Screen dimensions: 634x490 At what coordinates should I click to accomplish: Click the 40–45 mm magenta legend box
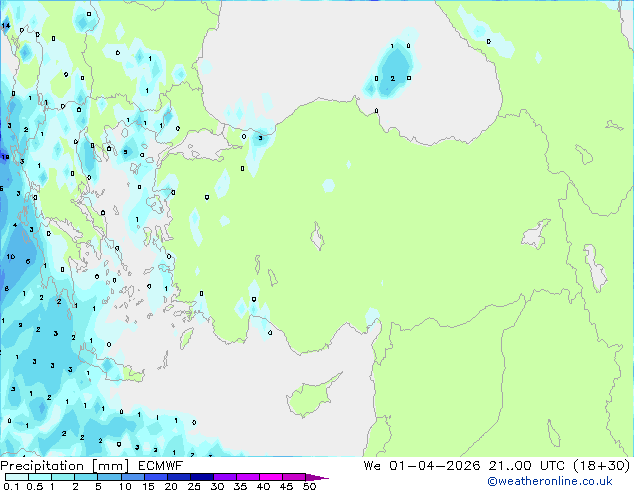click(x=271, y=477)
